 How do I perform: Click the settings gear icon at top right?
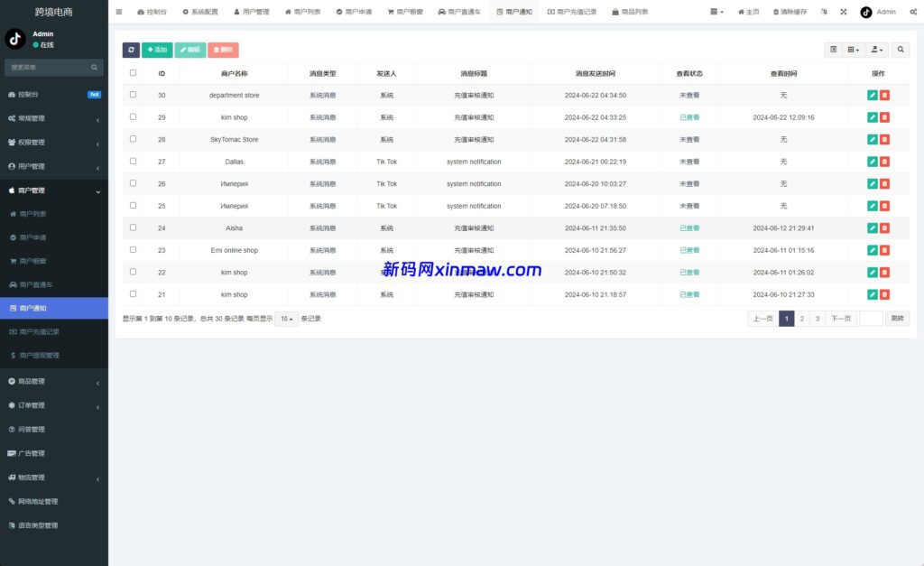[912, 13]
